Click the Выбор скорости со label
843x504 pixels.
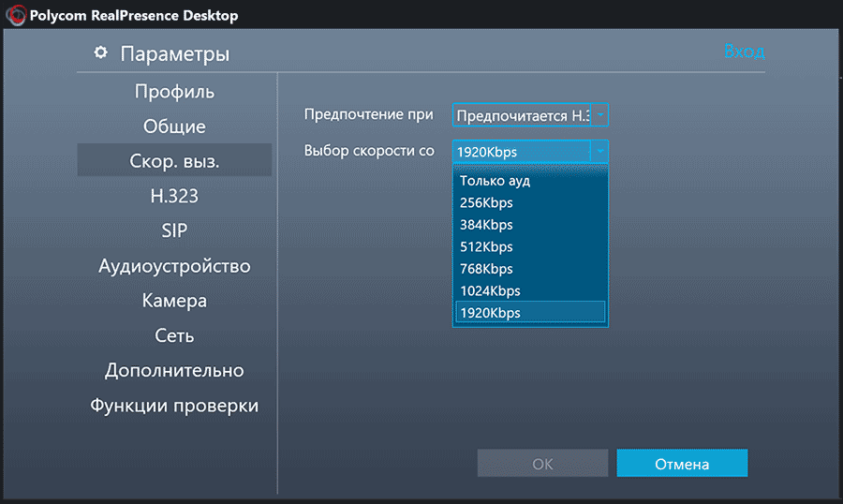point(369,151)
